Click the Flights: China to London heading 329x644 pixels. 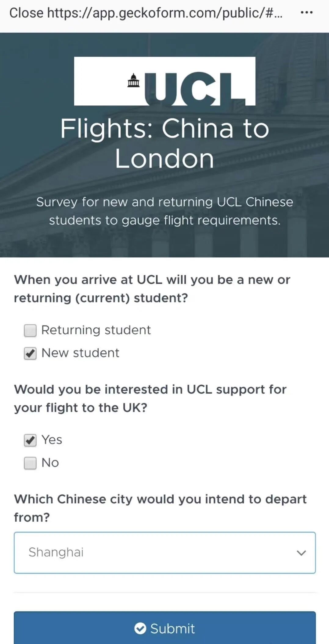coord(164,143)
